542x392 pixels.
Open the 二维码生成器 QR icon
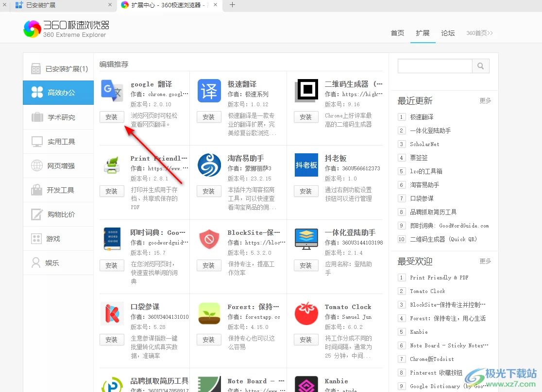(x=306, y=91)
